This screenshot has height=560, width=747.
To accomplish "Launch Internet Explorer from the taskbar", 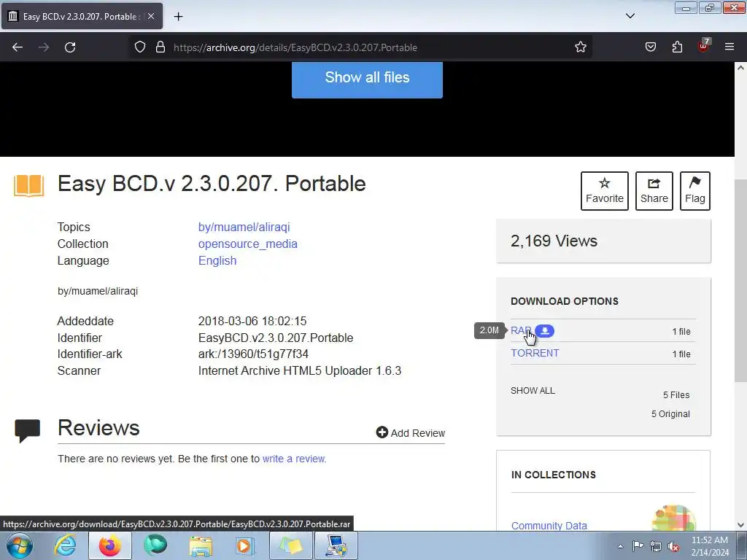I will tap(65, 545).
